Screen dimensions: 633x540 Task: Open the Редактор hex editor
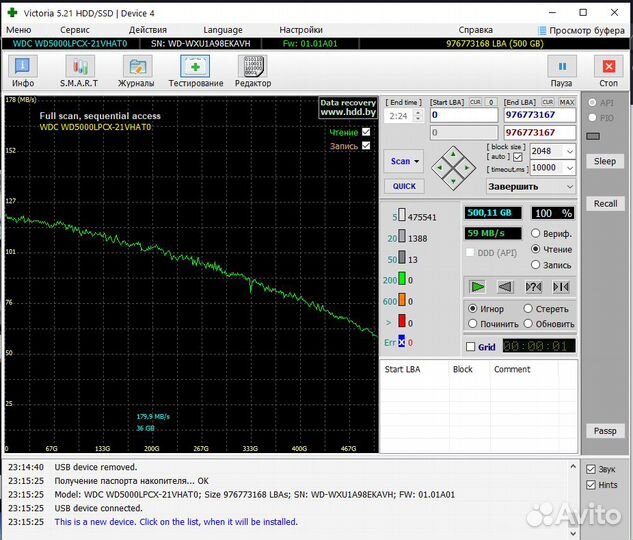coord(253,70)
